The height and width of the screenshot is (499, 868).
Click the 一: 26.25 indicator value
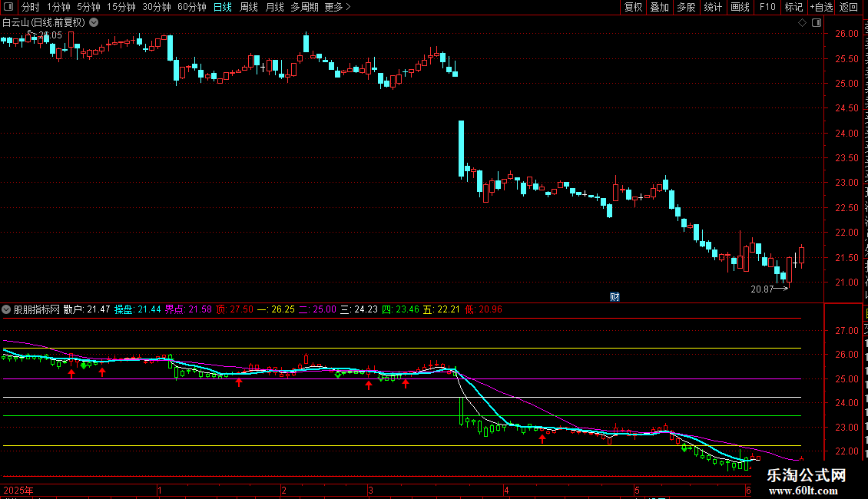pyautogui.click(x=276, y=310)
